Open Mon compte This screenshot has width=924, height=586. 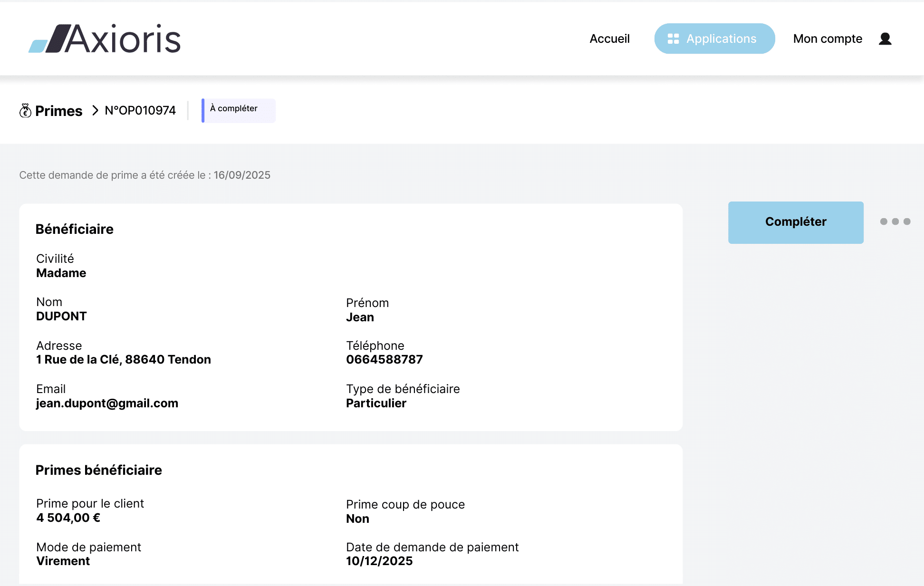(828, 38)
